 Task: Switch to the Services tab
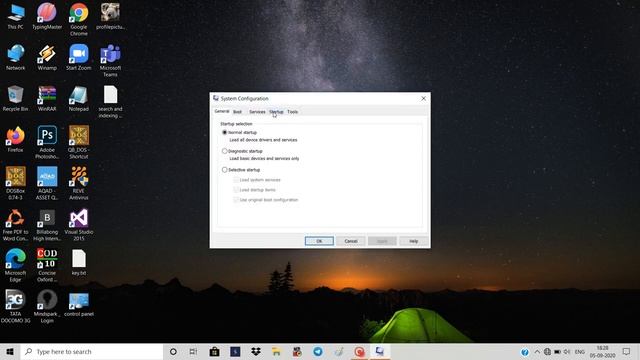[257, 112]
